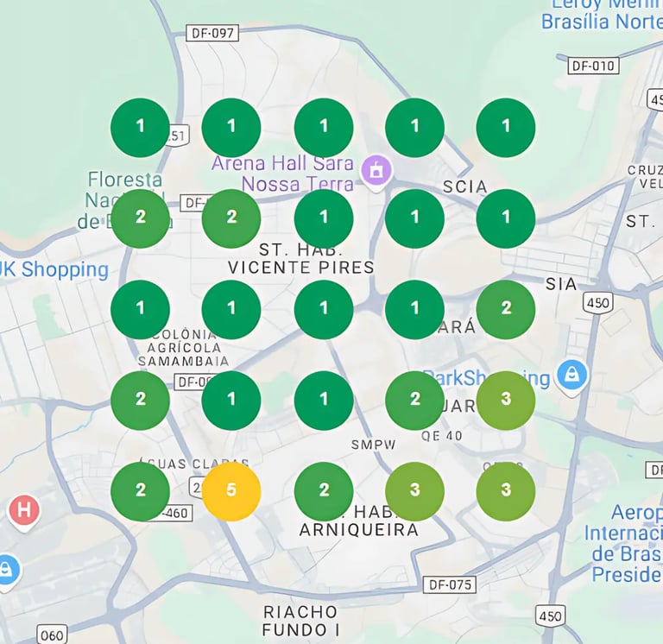Open the cluster 2 marker right next to SIA label
The image size is (663, 644).
pos(506,310)
